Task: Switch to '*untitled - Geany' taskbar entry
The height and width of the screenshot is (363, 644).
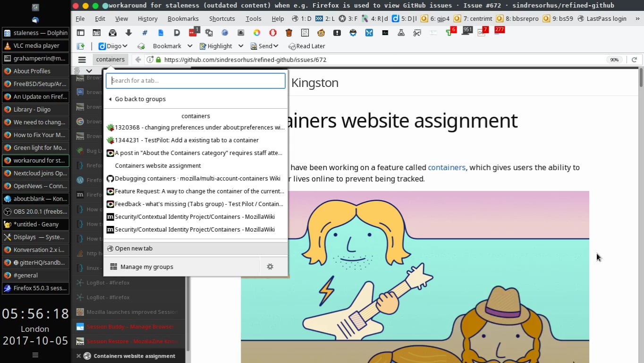Action: [35, 224]
